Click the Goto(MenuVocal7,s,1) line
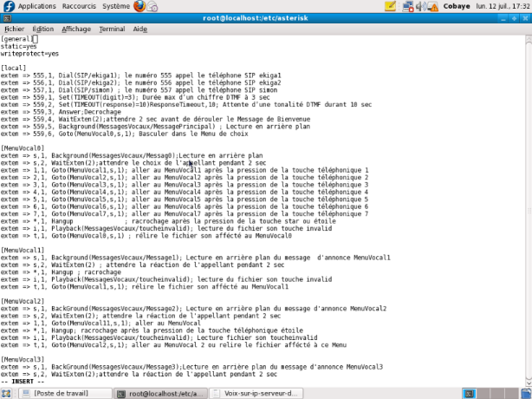Image resolution: width=532 pixels, height=399 pixels. [x=185, y=214]
